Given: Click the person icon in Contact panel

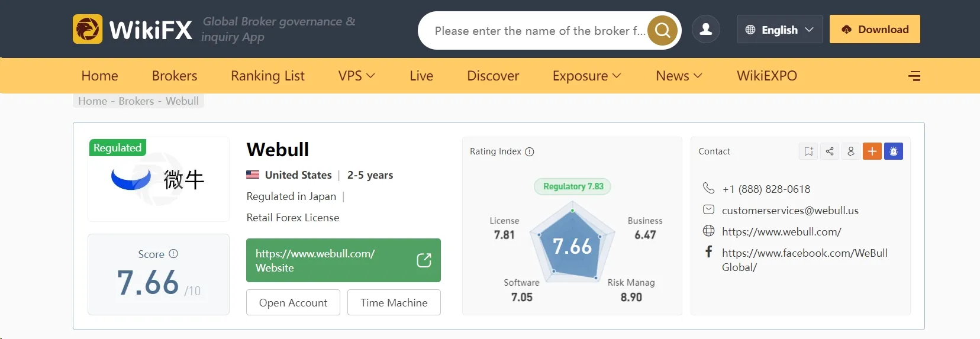Looking at the screenshot, I should coord(851,151).
